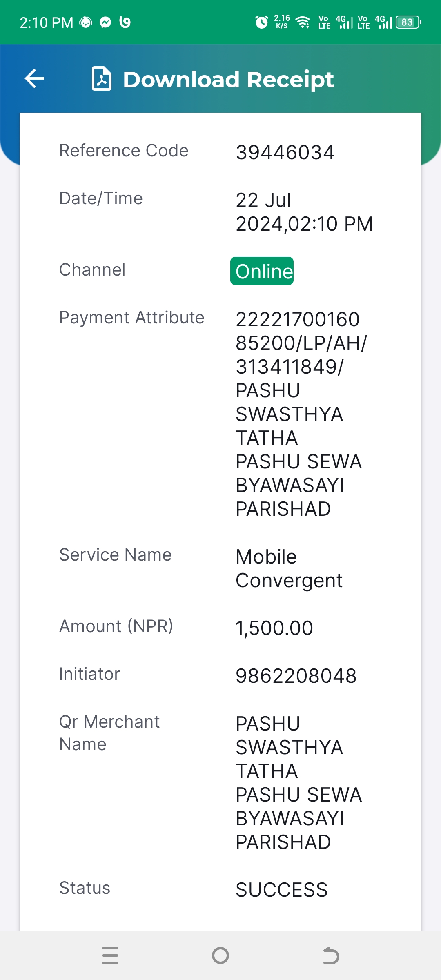Image resolution: width=441 pixels, height=980 pixels.
Task: Tap the PDF receipt download icon
Action: (102, 78)
